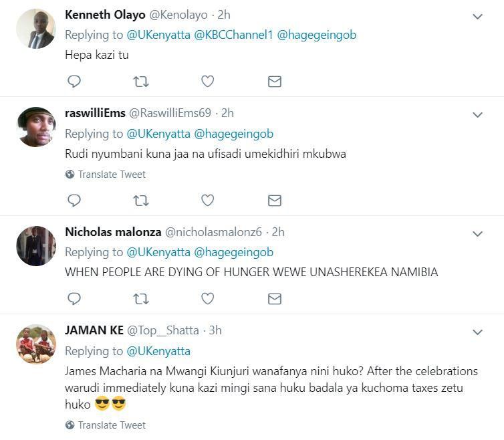This screenshot has width=504, height=440.
Task: Like Kenneth Olayo's "Hepa kazi tu" tweet
Action: pyautogui.click(x=207, y=82)
